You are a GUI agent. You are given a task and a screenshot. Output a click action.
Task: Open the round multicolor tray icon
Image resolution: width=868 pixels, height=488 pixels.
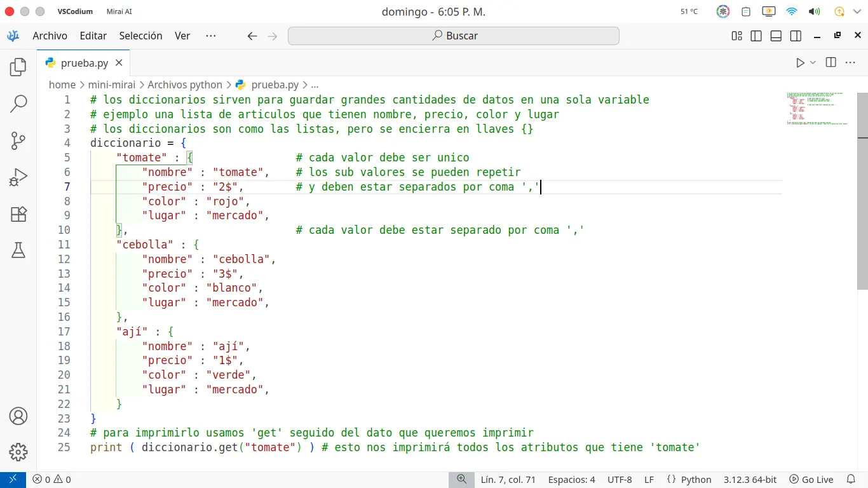click(723, 11)
